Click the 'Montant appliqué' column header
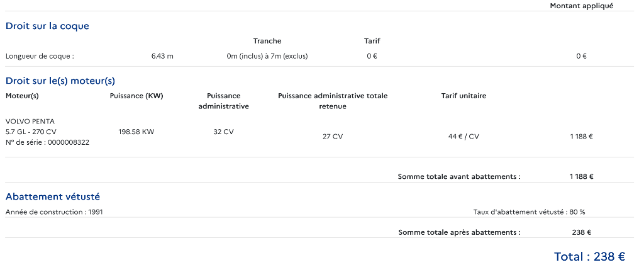Image resolution: width=644 pixels, height=272 pixels. click(x=581, y=6)
